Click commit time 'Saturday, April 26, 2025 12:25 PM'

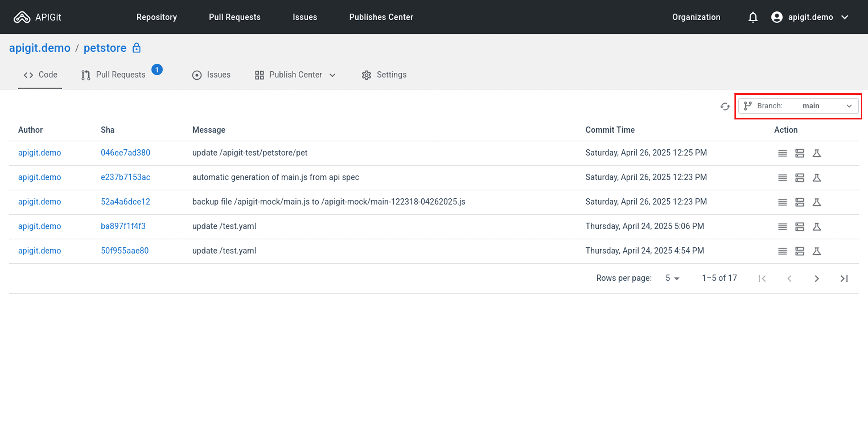point(646,153)
